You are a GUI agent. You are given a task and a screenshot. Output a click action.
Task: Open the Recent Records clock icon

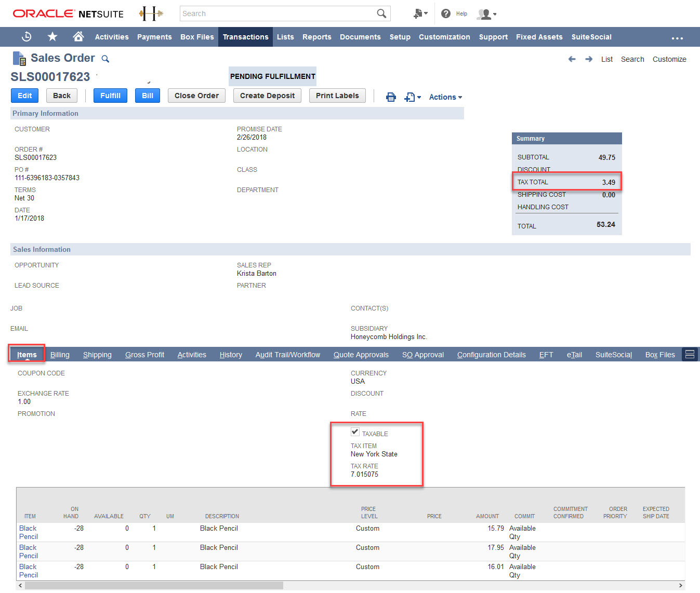[x=27, y=36]
